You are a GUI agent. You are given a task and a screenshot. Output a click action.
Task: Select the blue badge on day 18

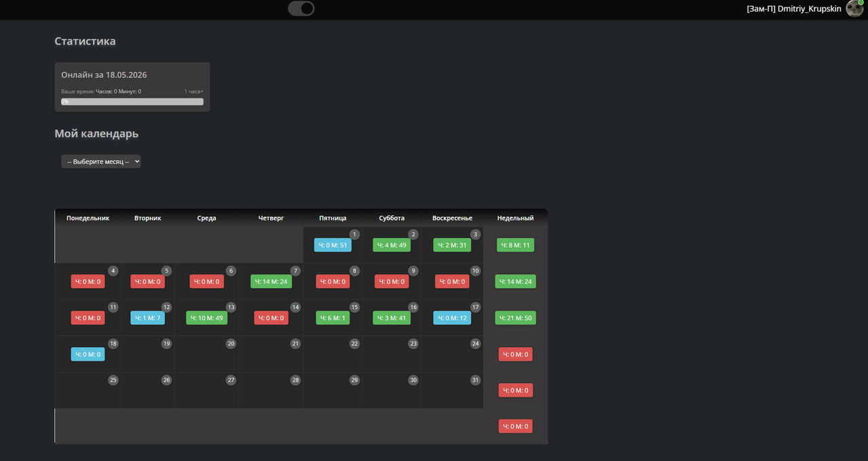88,354
